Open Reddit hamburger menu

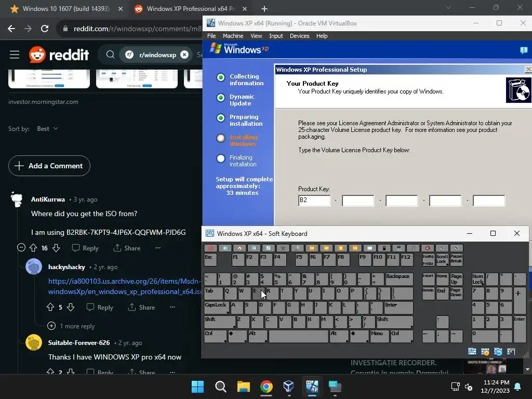[14, 54]
